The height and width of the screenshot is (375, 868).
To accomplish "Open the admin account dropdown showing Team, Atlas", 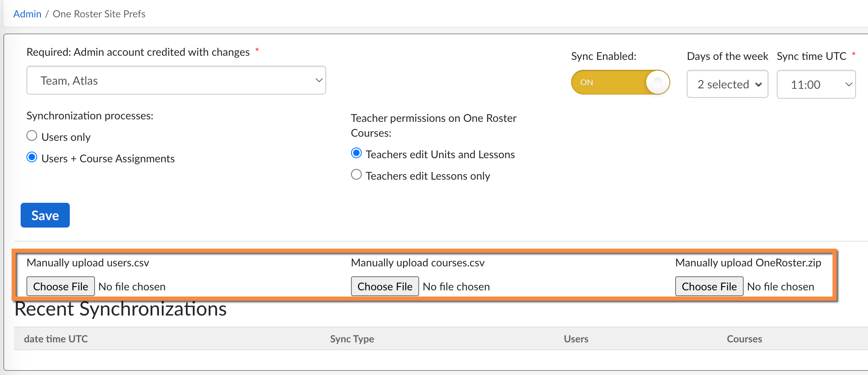I will [x=176, y=81].
